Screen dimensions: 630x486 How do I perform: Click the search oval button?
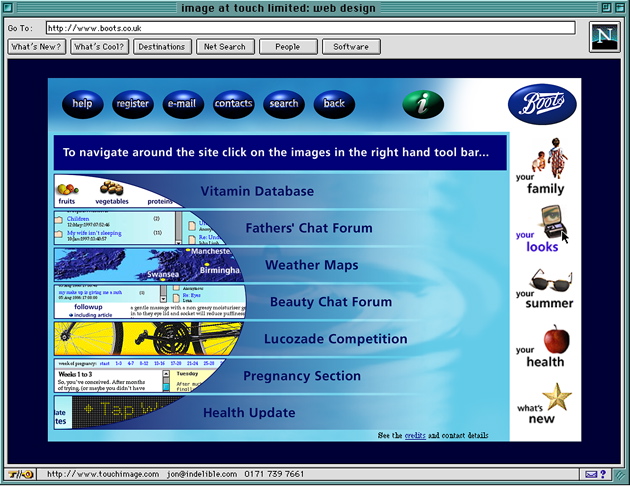[284, 104]
